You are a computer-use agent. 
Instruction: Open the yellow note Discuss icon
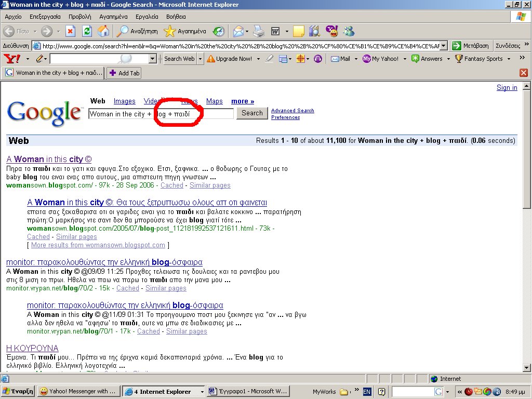[299, 32]
